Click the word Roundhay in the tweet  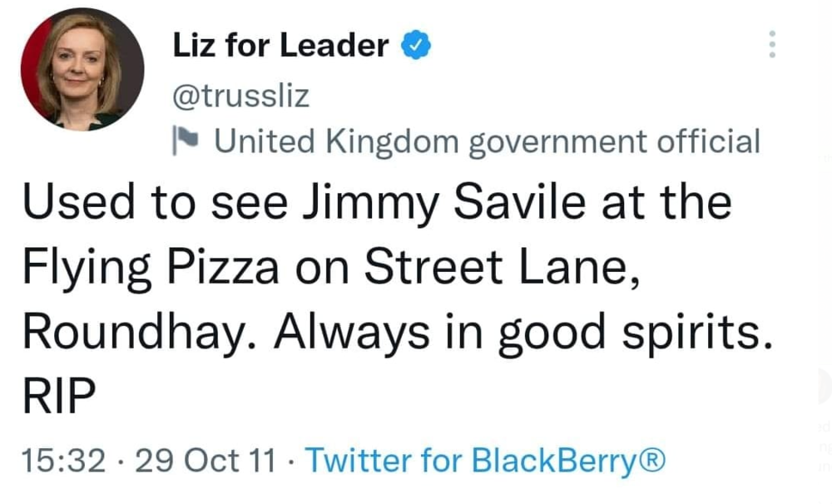[131, 333]
